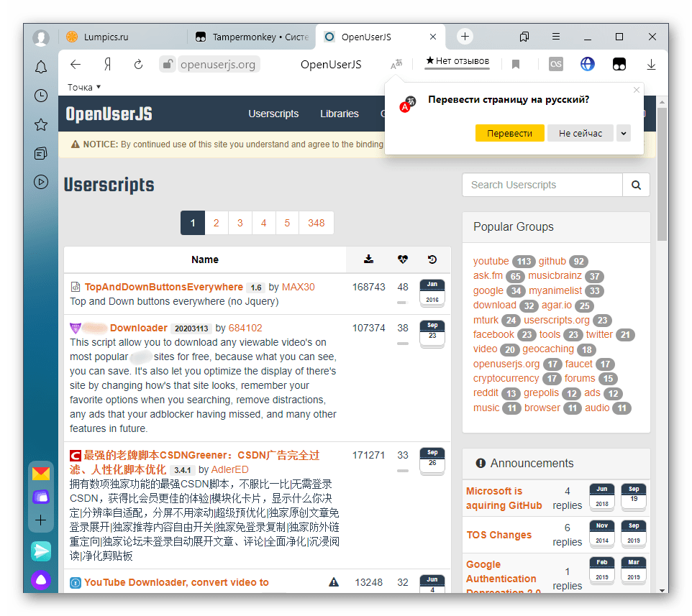Viewport: 692px width, 616px height.
Task: Open youtube group link
Action: click(491, 261)
